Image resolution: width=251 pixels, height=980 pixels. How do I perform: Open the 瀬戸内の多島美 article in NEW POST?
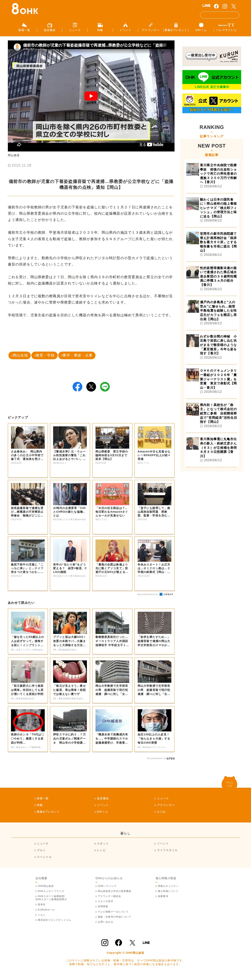click(211, 312)
